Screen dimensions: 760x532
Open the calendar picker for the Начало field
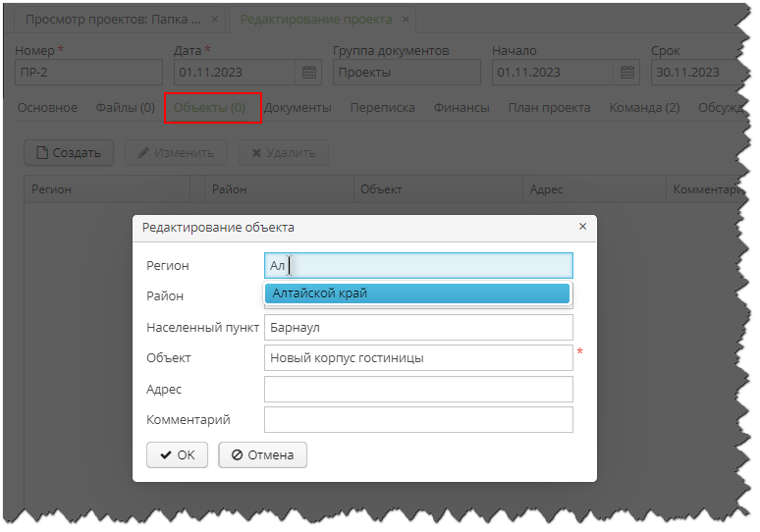(x=627, y=73)
